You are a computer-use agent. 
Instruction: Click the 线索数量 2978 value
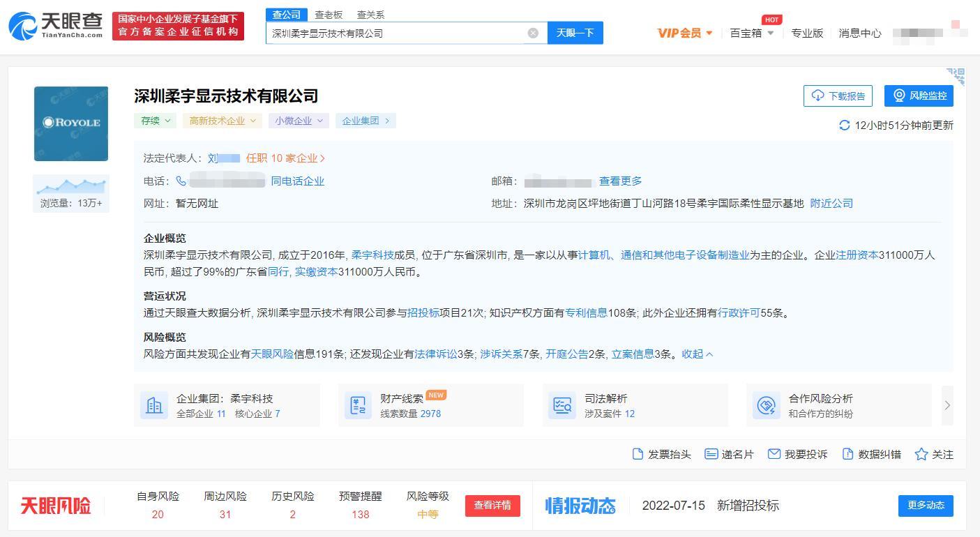pyautogui.click(x=430, y=414)
